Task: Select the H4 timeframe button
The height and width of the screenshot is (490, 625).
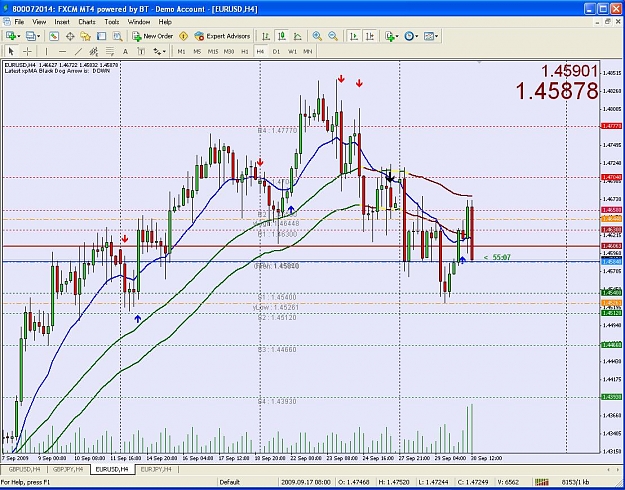Action: click(260, 51)
